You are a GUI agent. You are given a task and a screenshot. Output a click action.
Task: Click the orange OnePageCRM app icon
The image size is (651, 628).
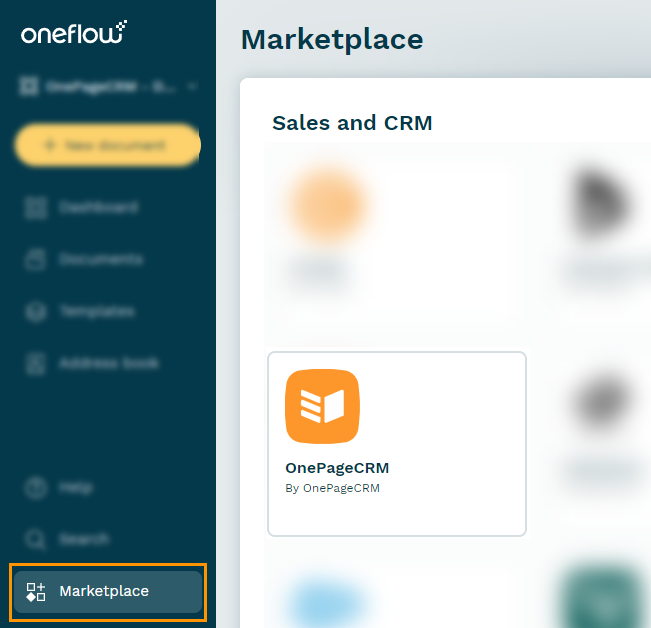pyautogui.click(x=323, y=406)
